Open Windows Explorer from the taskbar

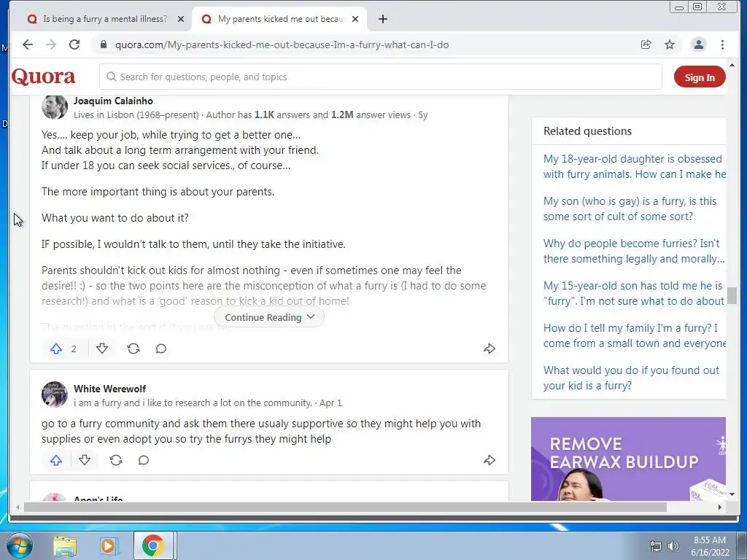click(x=65, y=545)
